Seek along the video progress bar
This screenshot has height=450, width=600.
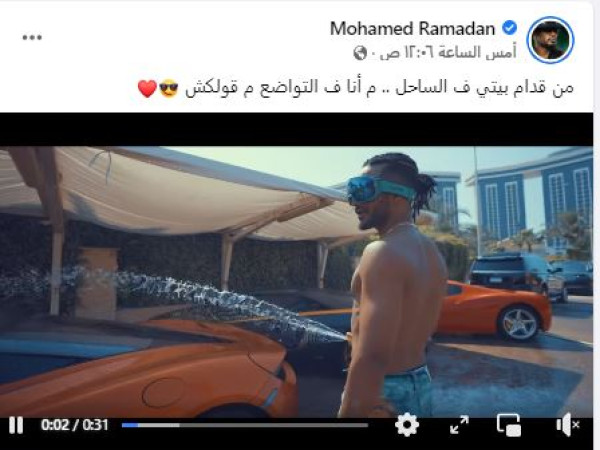click(245, 425)
